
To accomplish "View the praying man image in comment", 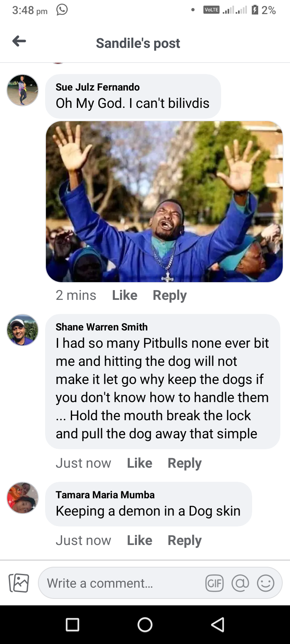I will click(164, 202).
